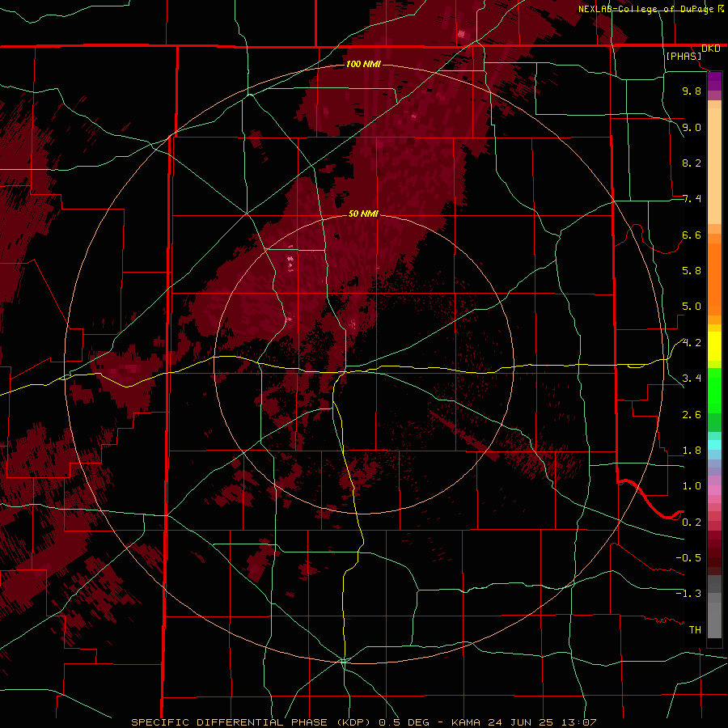Pick the pink segment of the color bar
728x728 pixels.
coord(714,490)
